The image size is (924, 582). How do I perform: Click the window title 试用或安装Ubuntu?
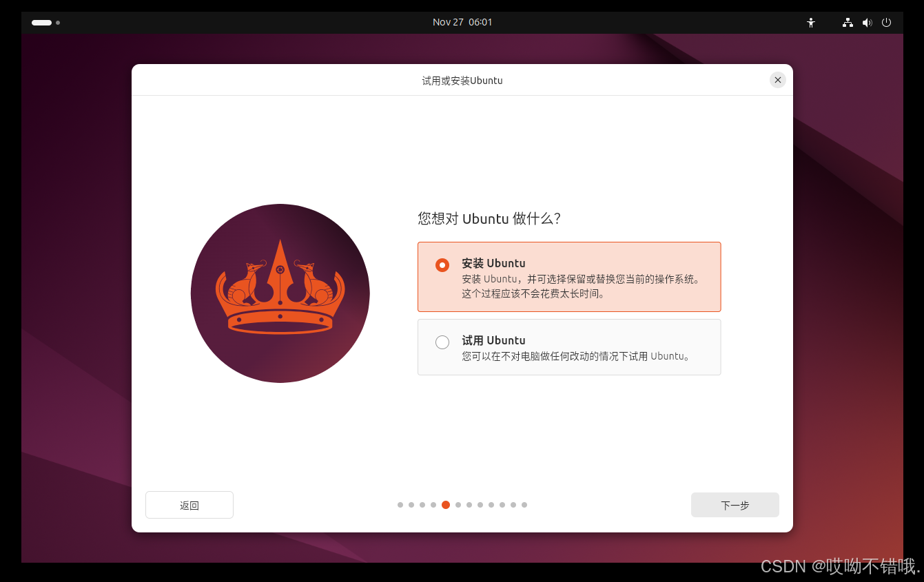462,81
